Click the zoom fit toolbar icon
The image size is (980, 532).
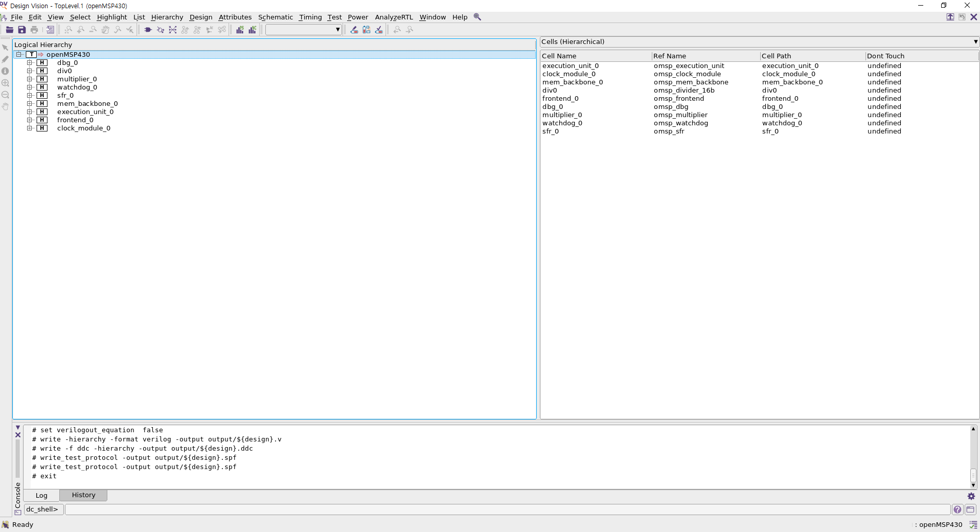(x=69, y=30)
